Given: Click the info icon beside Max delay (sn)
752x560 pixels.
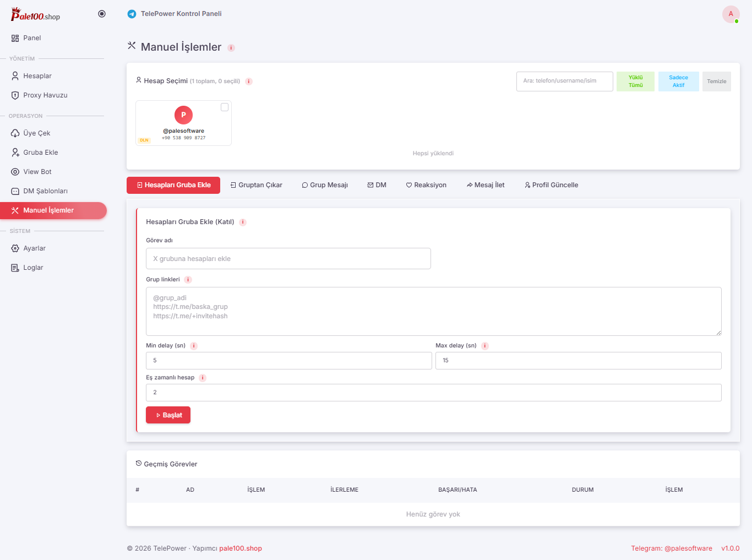Looking at the screenshot, I should [x=485, y=346].
